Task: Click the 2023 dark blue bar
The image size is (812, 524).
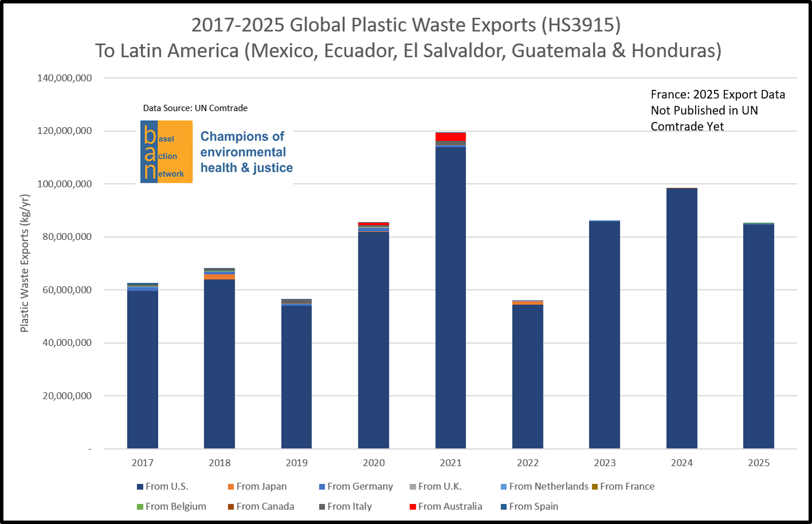Action: pos(605,335)
